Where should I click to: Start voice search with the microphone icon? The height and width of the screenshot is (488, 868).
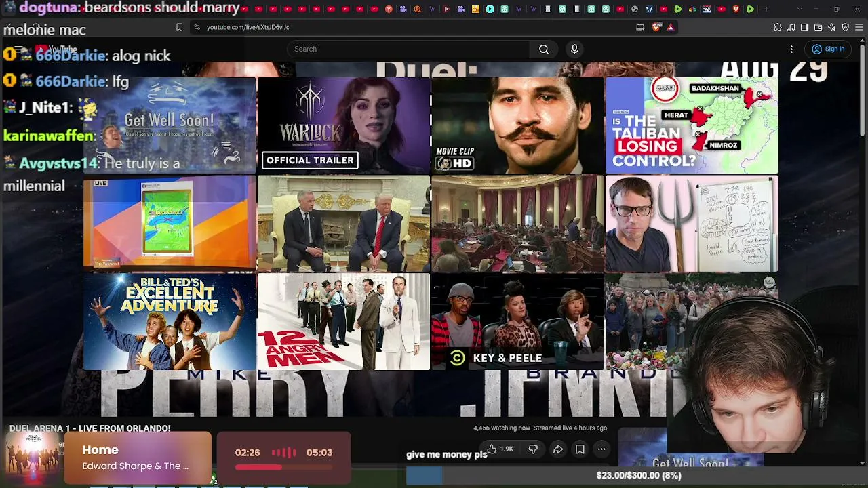[x=574, y=49]
